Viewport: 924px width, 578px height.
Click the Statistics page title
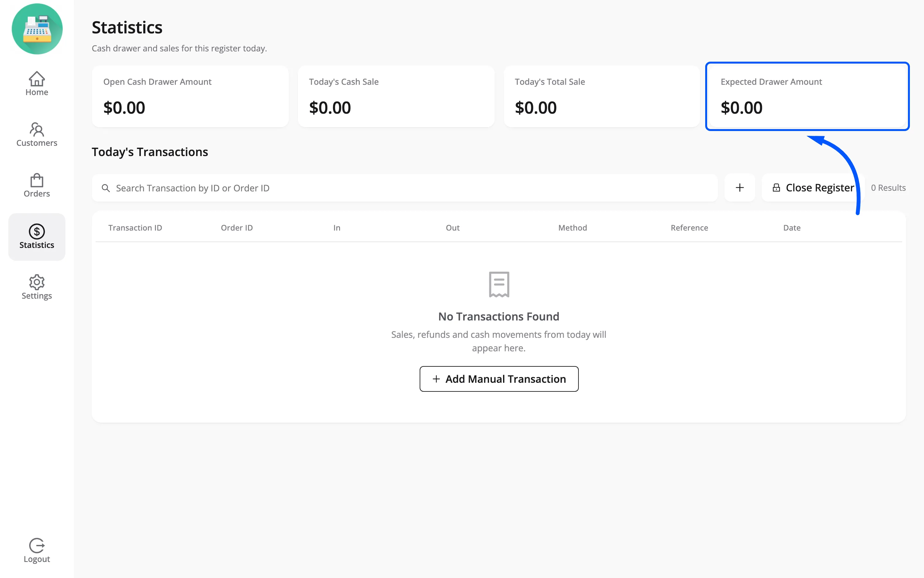pos(127,28)
